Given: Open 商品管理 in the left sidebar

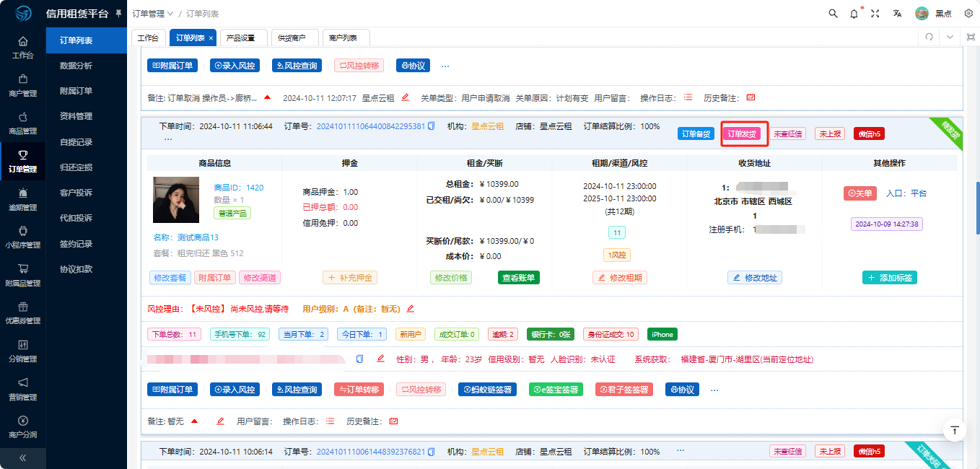Looking at the screenshot, I should click(x=23, y=123).
